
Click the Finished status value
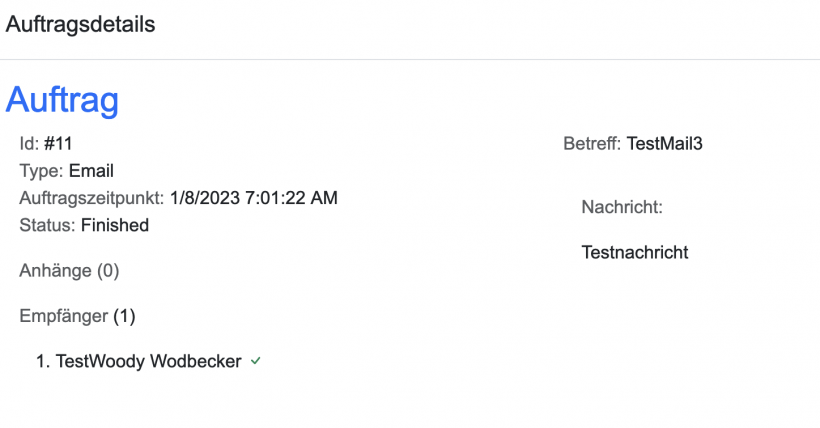click(x=115, y=225)
